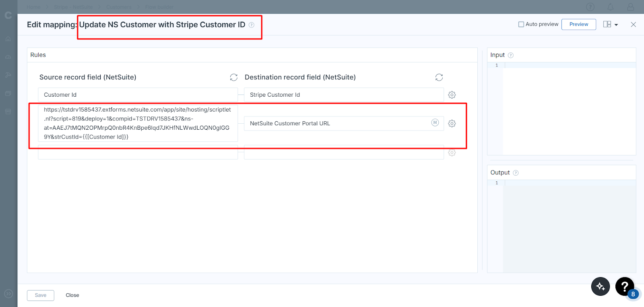
Task: Open the layout selector dropdown
Action: click(610, 25)
